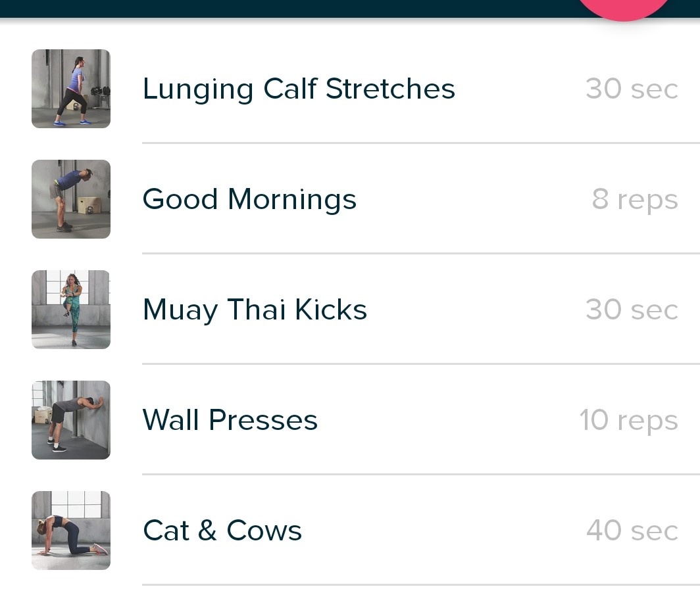The height and width of the screenshot is (591, 700).
Task: Click the pink circular button at top
Action: click(x=624, y=8)
